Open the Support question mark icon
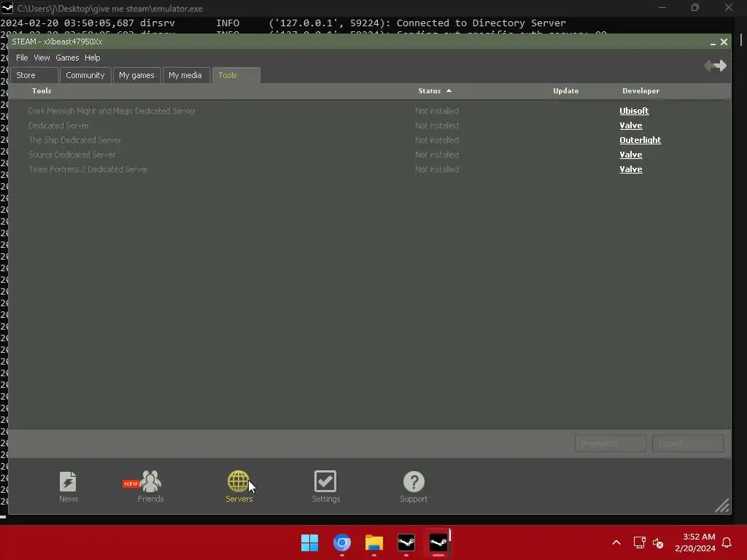The height and width of the screenshot is (560, 747). (414, 486)
